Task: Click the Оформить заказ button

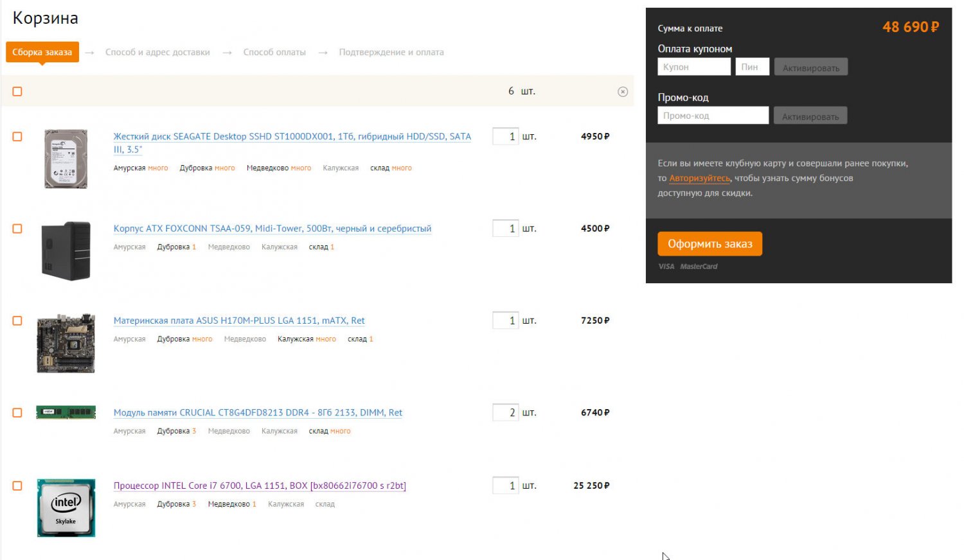Action: [710, 244]
